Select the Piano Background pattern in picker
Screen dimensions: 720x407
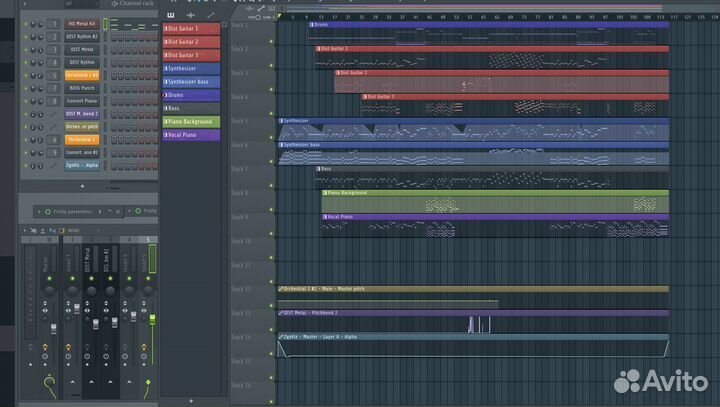[191, 121]
